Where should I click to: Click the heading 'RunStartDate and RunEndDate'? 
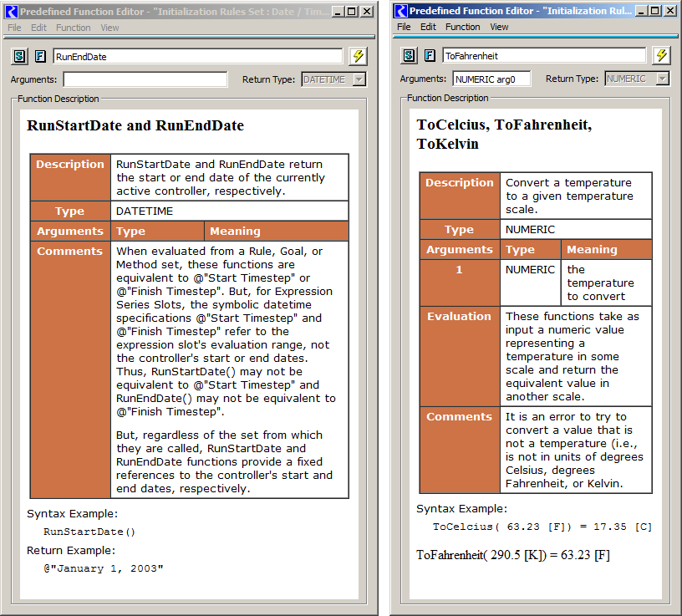[x=135, y=125]
